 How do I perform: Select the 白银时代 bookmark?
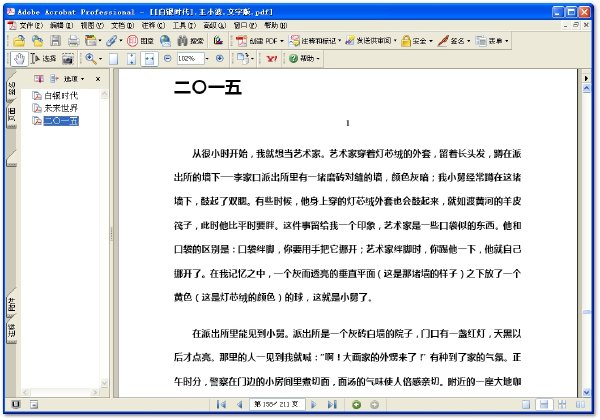[61, 96]
